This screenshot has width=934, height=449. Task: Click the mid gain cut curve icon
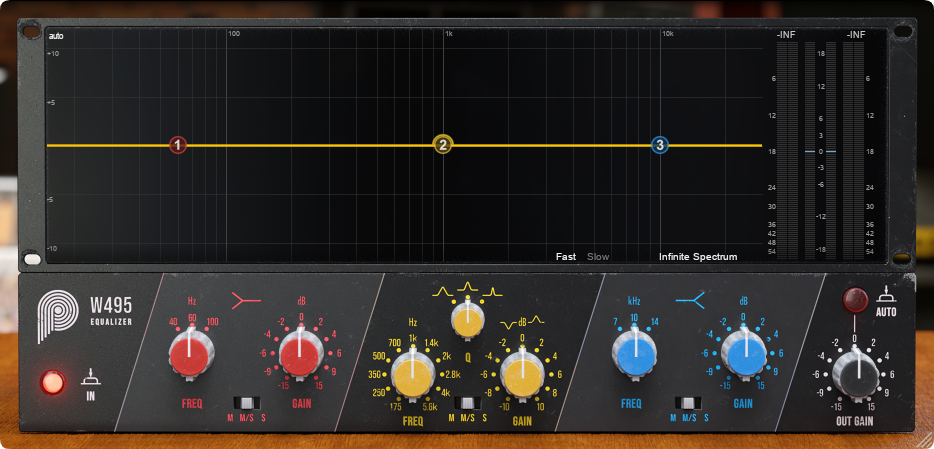point(508,324)
